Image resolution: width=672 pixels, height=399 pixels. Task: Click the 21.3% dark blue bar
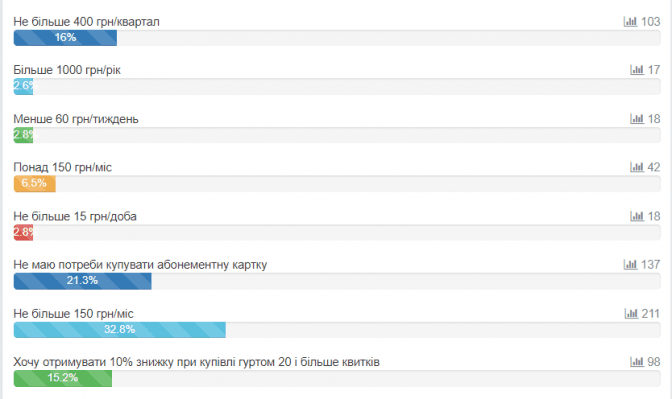[82, 281]
